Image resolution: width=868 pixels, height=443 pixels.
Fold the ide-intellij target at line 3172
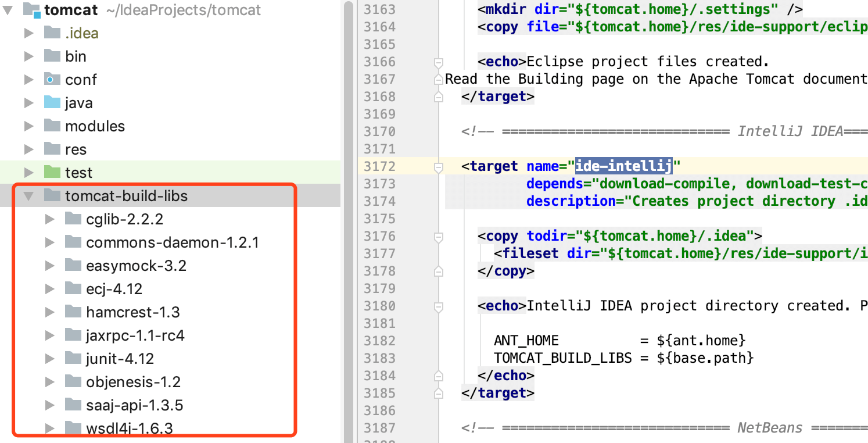439,167
